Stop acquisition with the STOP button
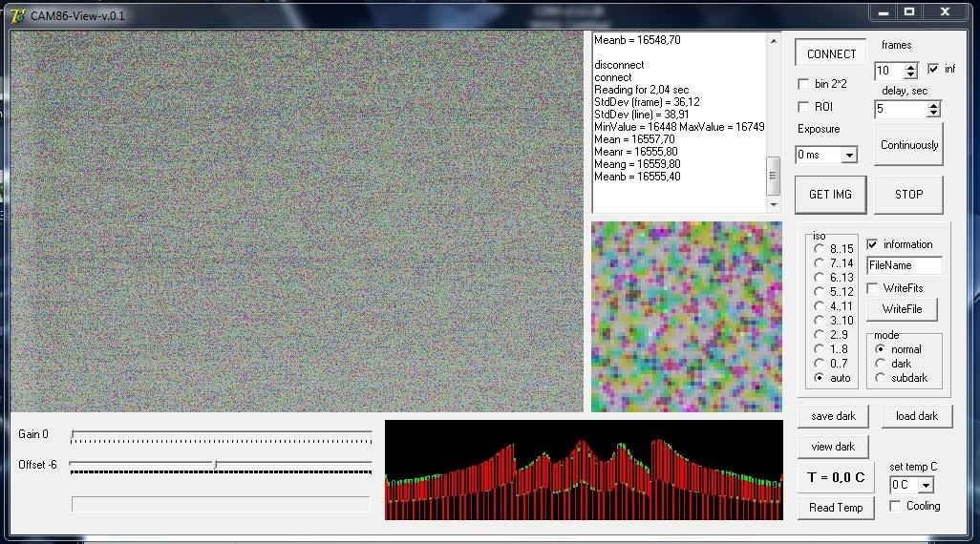 coord(908,195)
